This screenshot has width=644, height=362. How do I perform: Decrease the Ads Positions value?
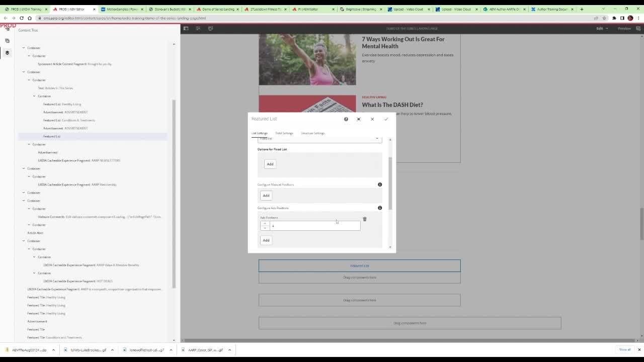point(265,228)
